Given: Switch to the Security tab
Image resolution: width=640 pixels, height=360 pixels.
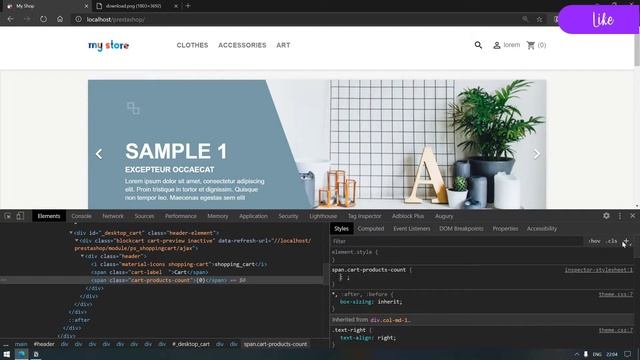Looking at the screenshot, I should [x=288, y=216].
